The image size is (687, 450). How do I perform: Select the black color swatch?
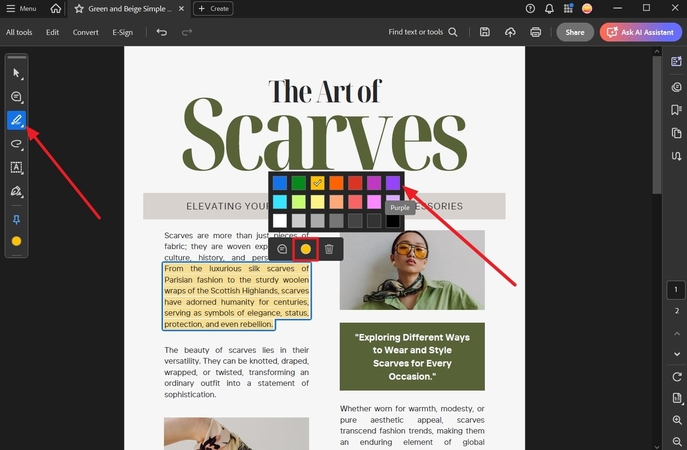pyautogui.click(x=393, y=220)
